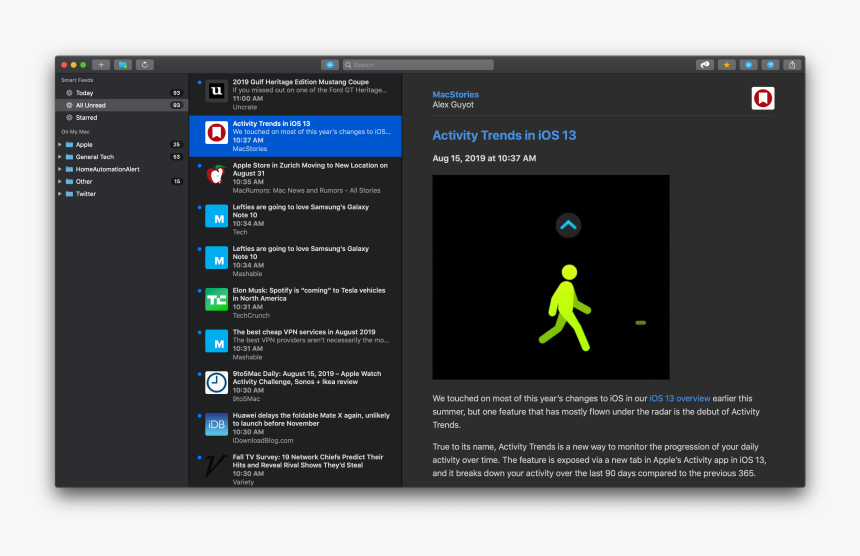Expand the Twitter folder triangle
The image size is (860, 556).
click(60, 194)
